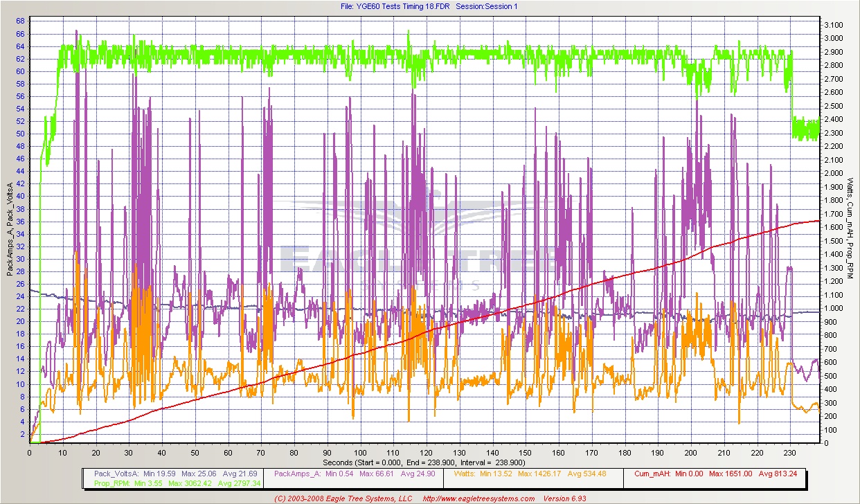Click the 0 seconds x-axis tick

click(30, 452)
